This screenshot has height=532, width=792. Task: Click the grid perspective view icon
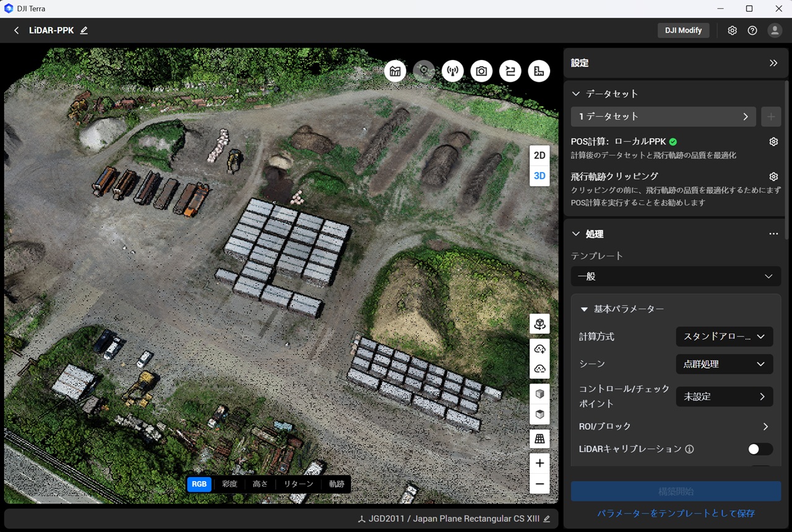coord(540,439)
